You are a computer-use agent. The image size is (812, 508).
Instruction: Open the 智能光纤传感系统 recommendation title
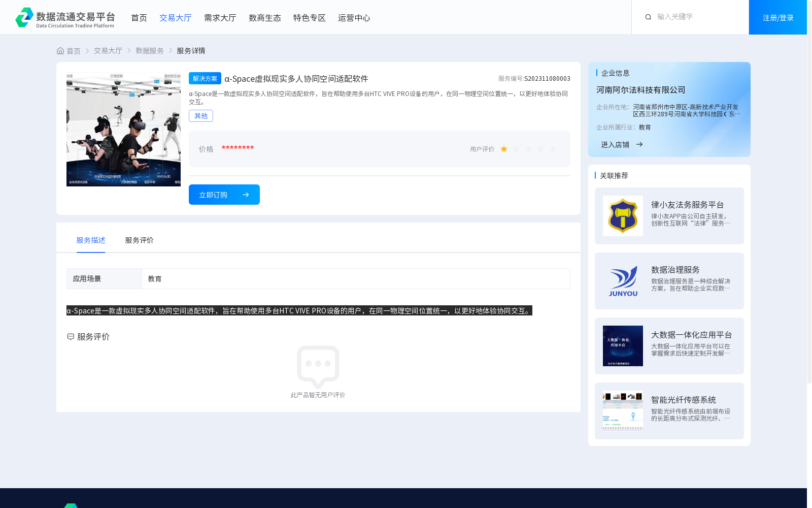tap(684, 400)
